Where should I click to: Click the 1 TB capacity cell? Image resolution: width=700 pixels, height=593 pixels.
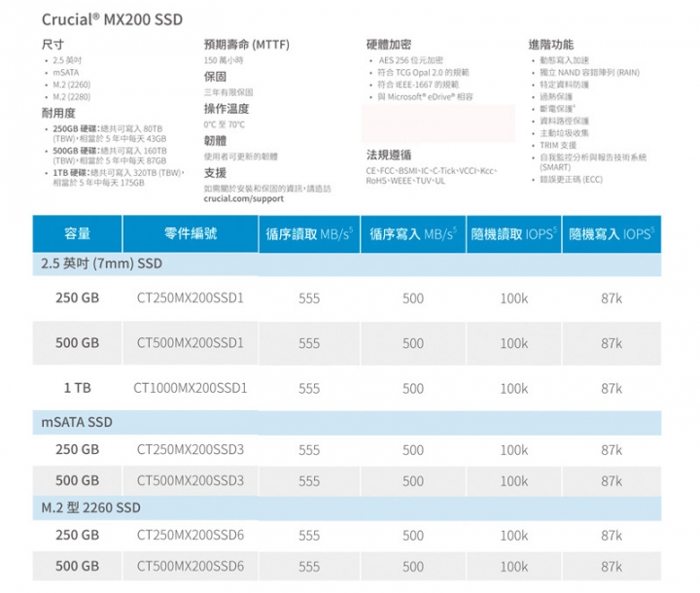click(77, 388)
